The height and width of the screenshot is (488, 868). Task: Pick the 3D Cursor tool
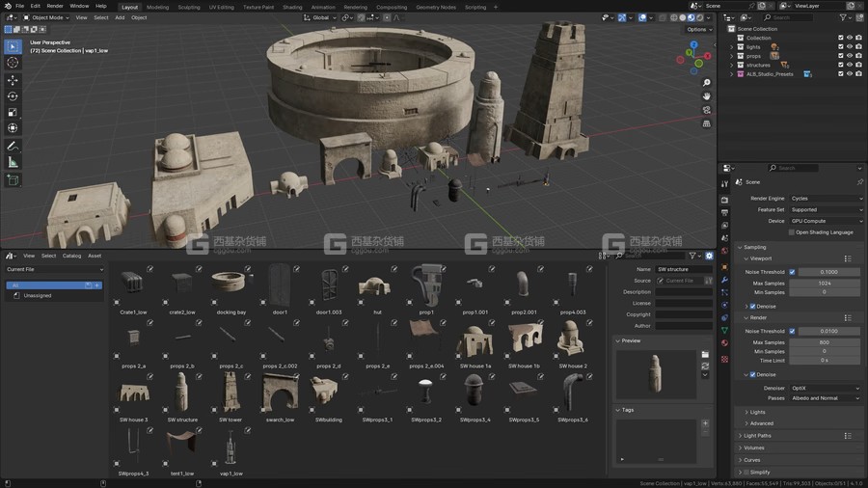(x=13, y=63)
